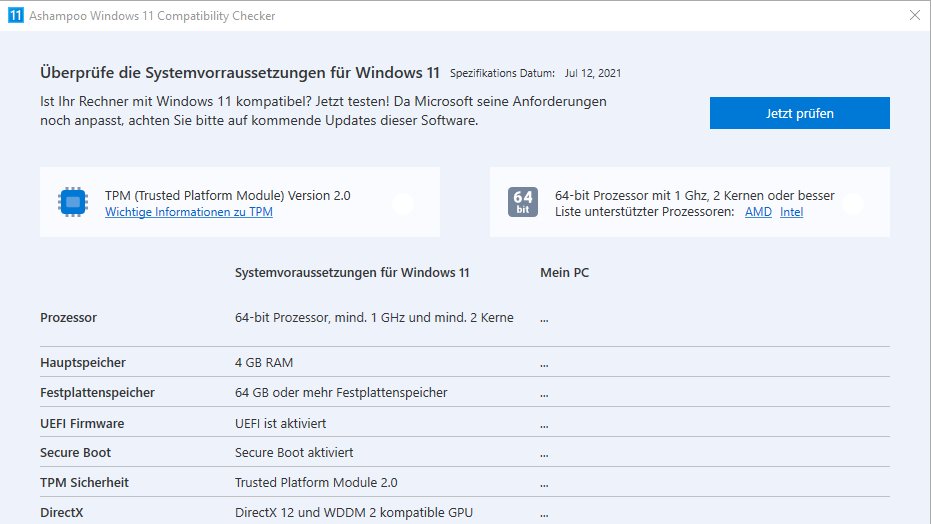The image size is (931, 524).
Task: Click the Spezifikations Datum Jul 12, 2021 text
Action: coord(536,73)
